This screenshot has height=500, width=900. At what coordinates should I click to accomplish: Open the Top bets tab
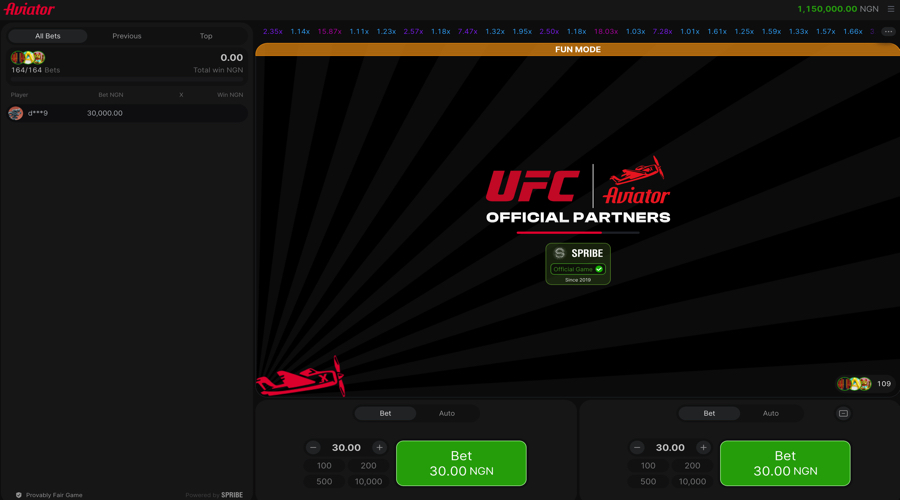206,36
